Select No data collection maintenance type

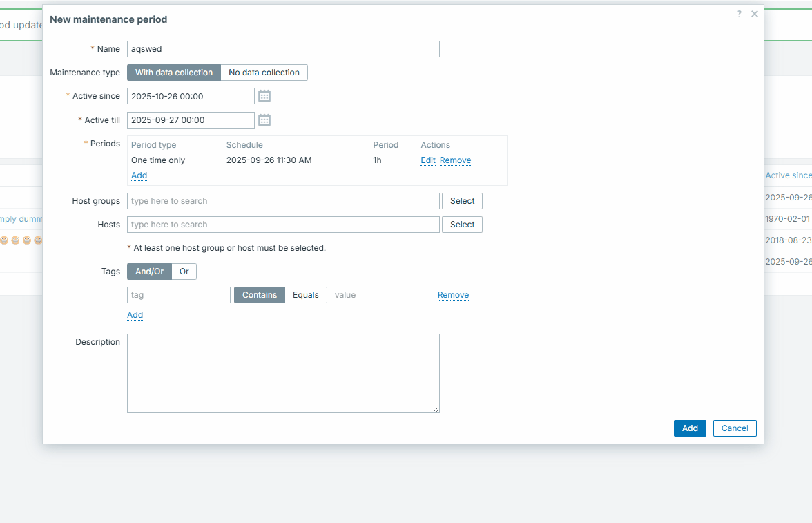pyautogui.click(x=264, y=73)
